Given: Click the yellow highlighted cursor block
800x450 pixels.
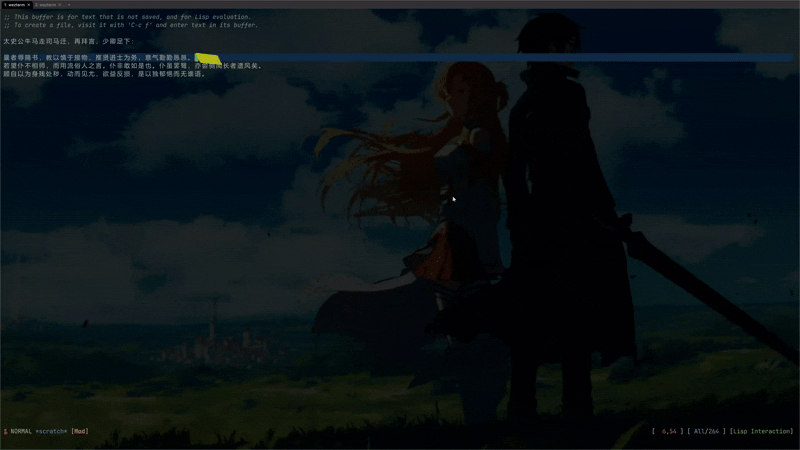Looking at the screenshot, I should coord(206,58).
